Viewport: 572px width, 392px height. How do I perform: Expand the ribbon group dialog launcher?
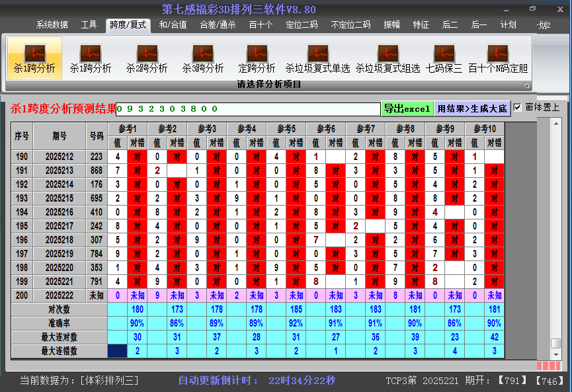pyautogui.click(x=527, y=85)
